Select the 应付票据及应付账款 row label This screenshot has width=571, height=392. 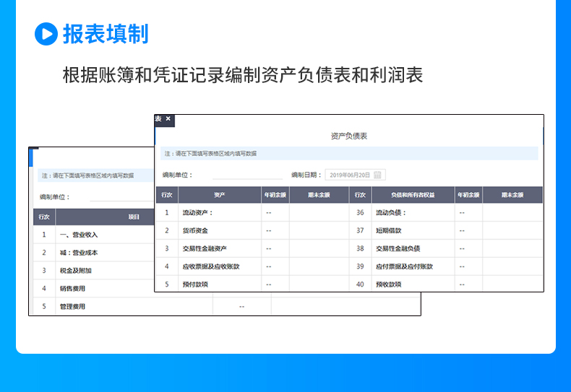click(x=405, y=266)
